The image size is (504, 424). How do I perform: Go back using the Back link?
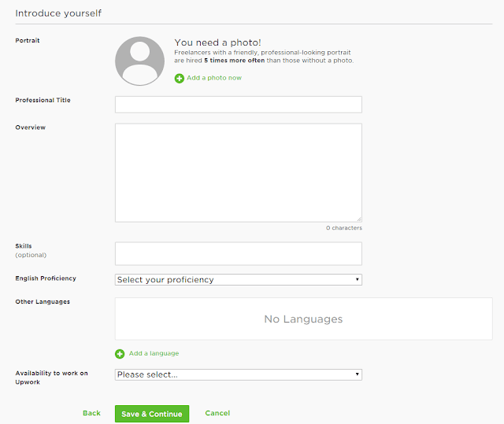click(91, 413)
